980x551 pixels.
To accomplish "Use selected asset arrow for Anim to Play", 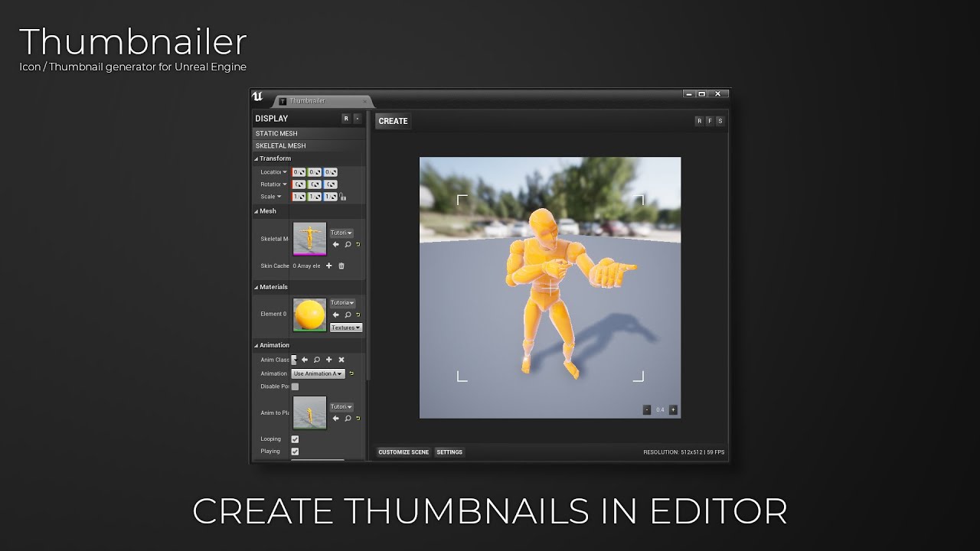I will 335,419.
